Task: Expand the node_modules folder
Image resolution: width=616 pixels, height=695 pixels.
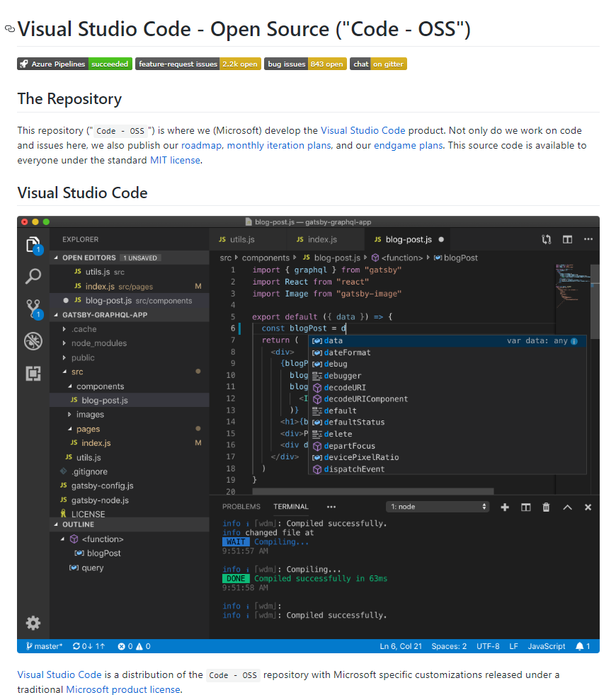Action: (64, 343)
